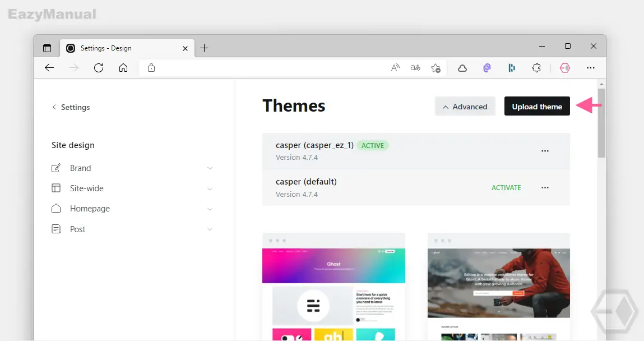644x341 pixels.
Task: Close the Settings - Design tab
Action: click(x=185, y=48)
